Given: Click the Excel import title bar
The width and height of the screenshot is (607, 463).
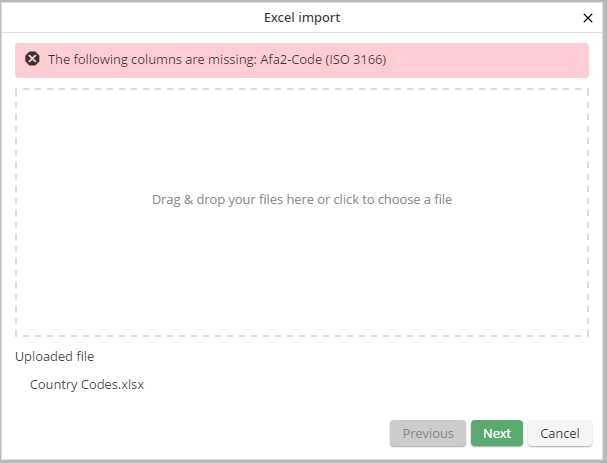Looking at the screenshot, I should [x=302, y=17].
